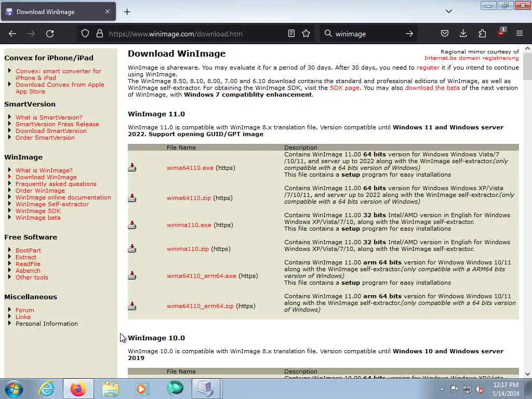Image resolution: width=532 pixels, height=399 pixels.
Task: Open WinImage online documentation link
Action: (x=63, y=197)
